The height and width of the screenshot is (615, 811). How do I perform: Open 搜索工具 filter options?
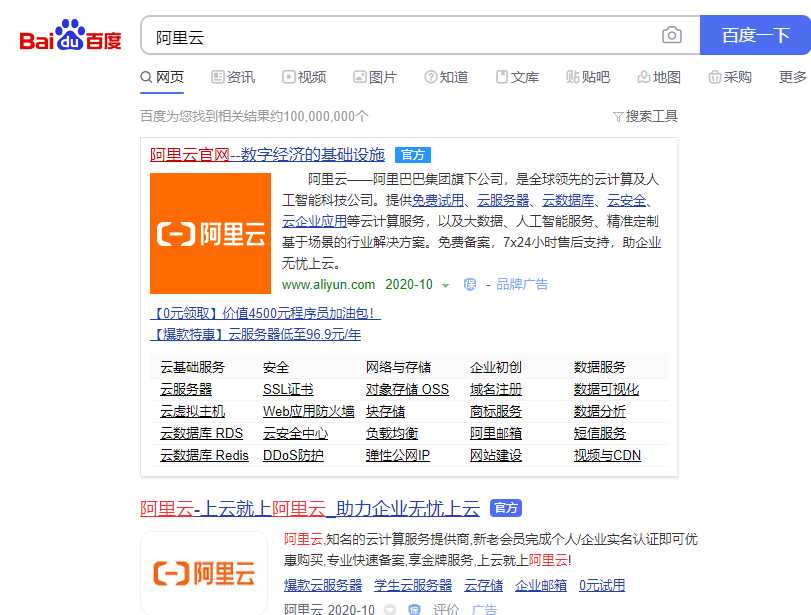point(645,116)
